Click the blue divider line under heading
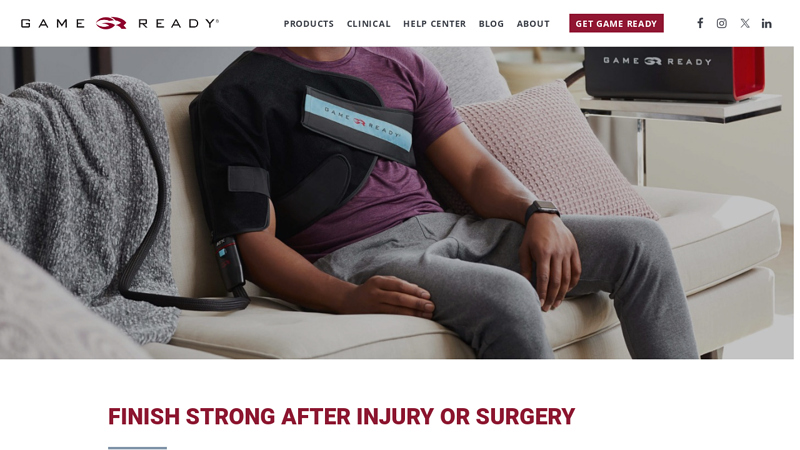This screenshot has height=450, width=800. click(x=137, y=448)
